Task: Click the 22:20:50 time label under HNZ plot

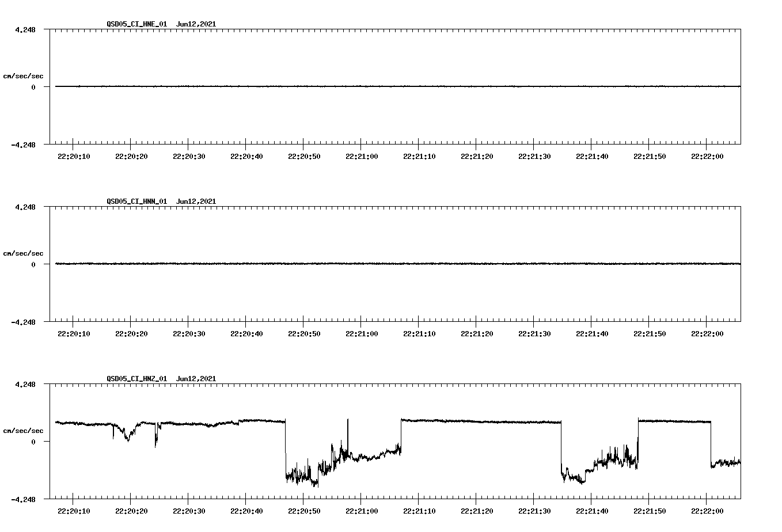Action: [304, 511]
